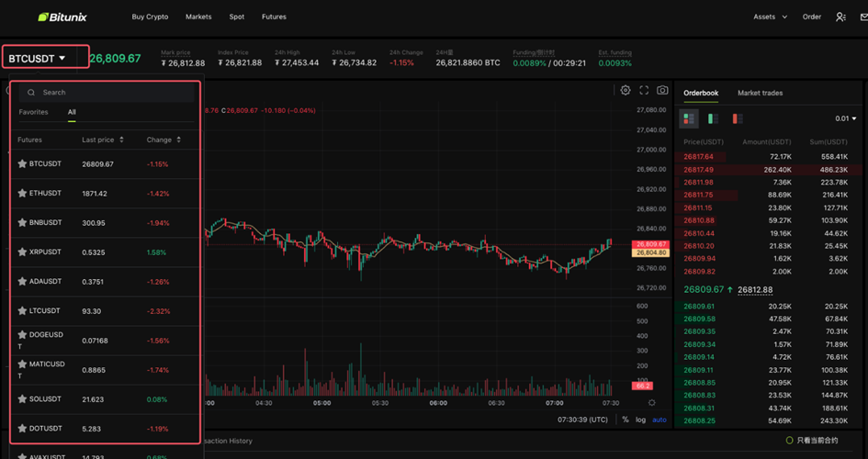Open Markets menu
This screenshot has height=459, width=868.
198,17
